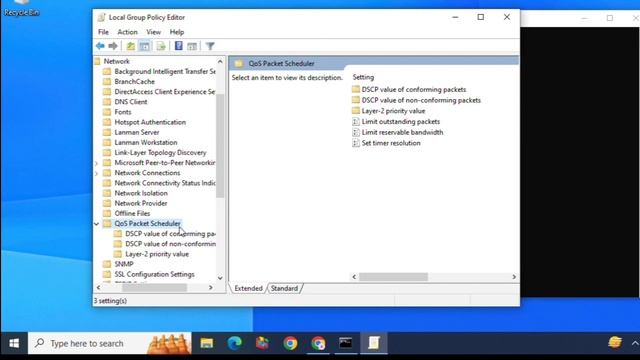Click the Group Policy Editor taskbar icon

(x=373, y=343)
